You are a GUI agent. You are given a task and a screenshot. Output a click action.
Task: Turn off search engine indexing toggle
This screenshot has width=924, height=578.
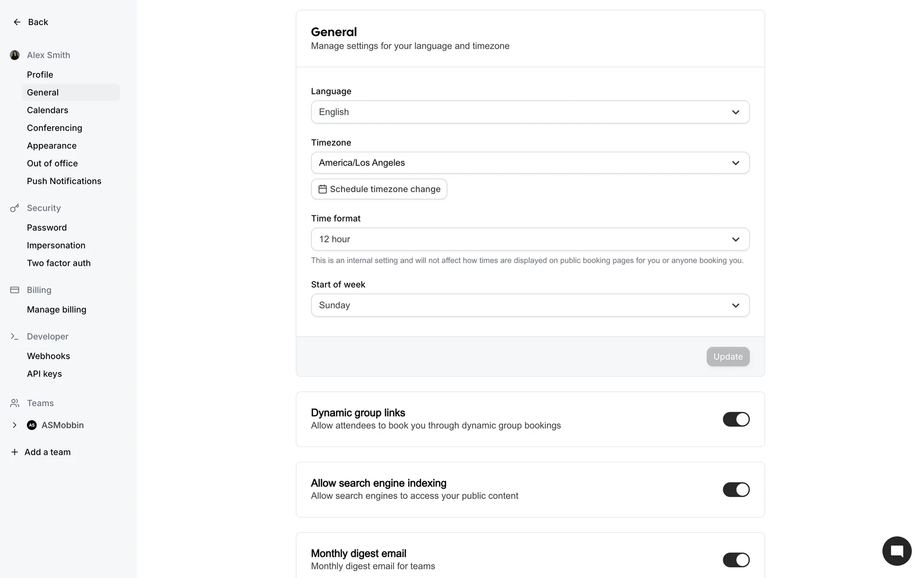click(736, 490)
